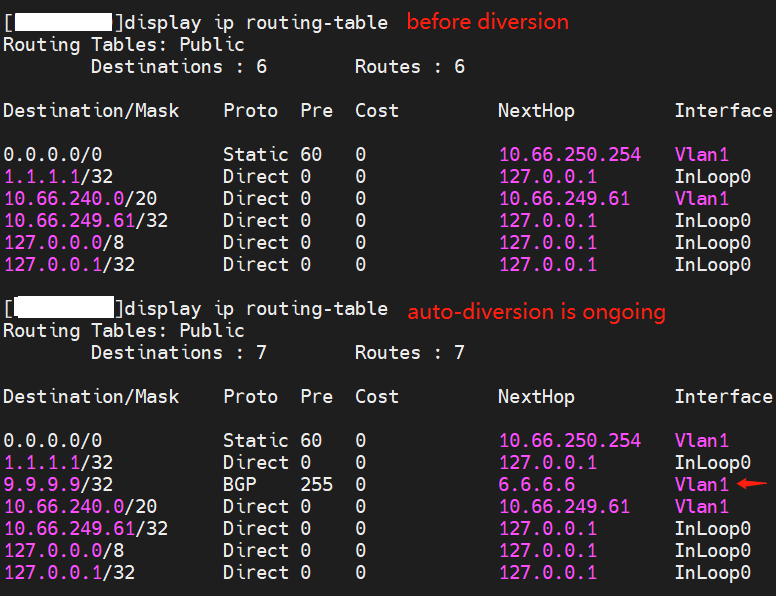Click the redacted hostname in the auto-diversion prompt
Image resolution: width=776 pixels, height=596 pixels.
[65, 308]
